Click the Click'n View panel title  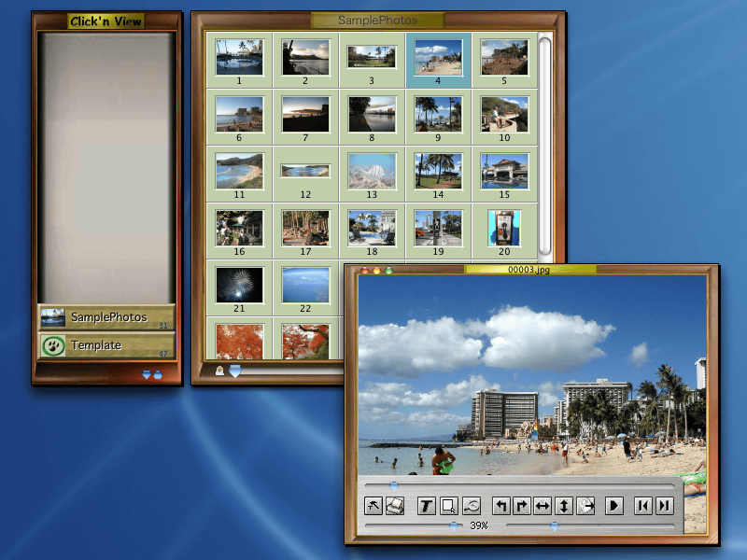click(x=106, y=21)
